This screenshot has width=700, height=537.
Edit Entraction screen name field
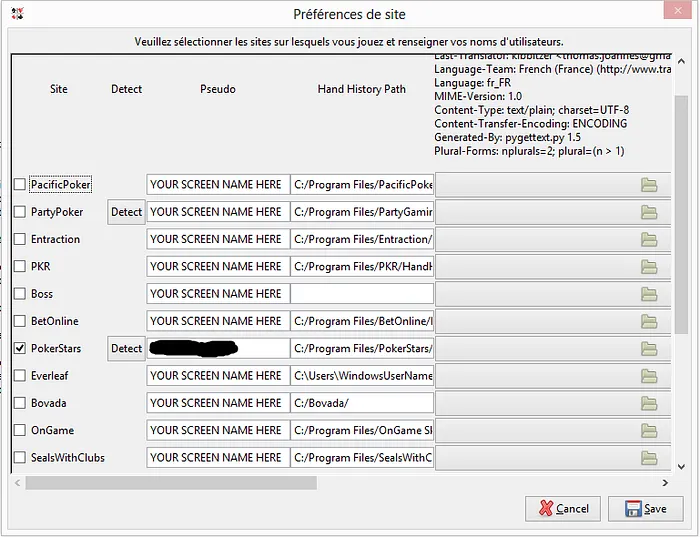[218, 239]
